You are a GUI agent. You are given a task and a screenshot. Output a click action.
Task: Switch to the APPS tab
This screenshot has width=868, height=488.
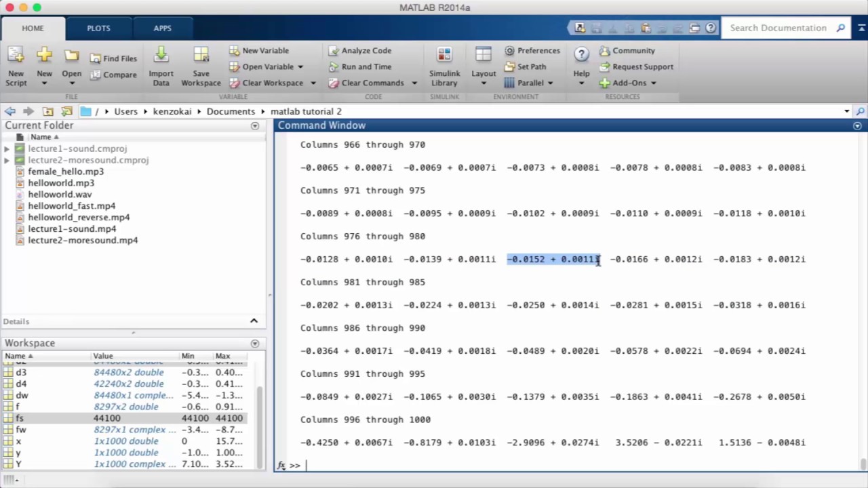click(x=162, y=28)
